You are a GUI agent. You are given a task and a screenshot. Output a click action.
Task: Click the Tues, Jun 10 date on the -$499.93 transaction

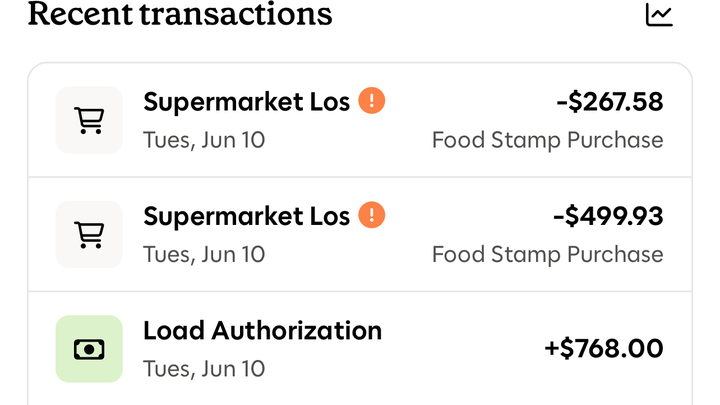[204, 254]
